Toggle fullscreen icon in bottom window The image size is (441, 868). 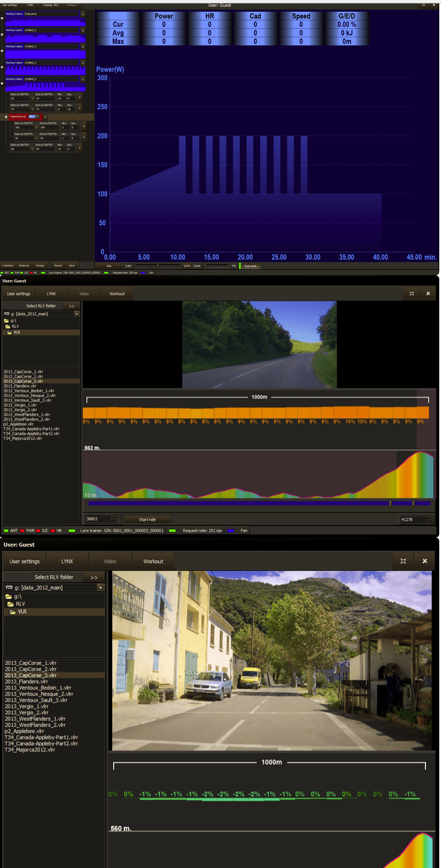point(403,561)
